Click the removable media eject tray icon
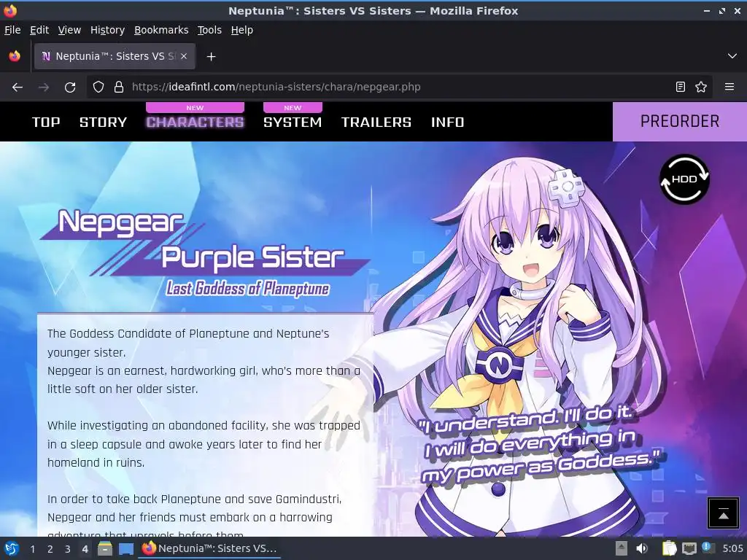This screenshot has width=747, height=560. click(x=622, y=548)
